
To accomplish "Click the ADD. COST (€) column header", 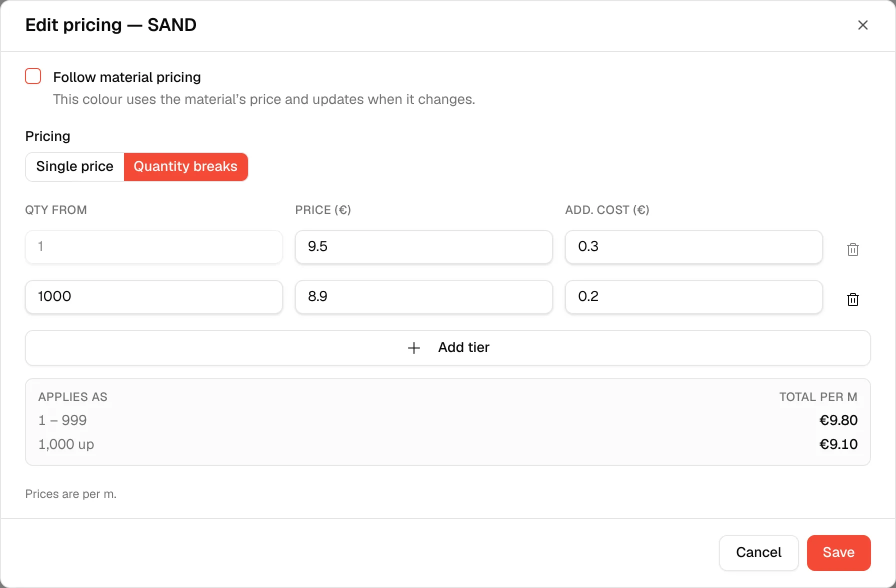I will point(607,210).
